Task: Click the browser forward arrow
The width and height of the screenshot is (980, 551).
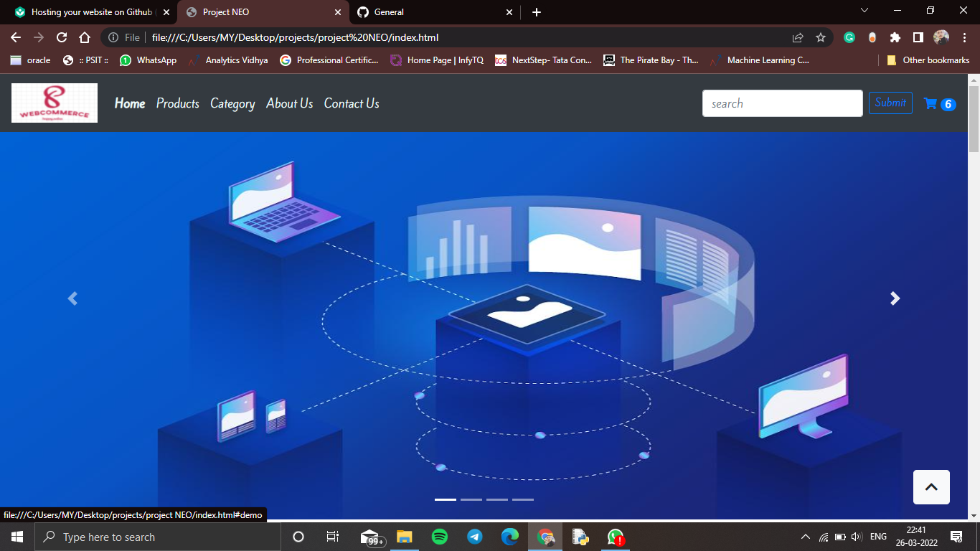Action: [x=39, y=37]
